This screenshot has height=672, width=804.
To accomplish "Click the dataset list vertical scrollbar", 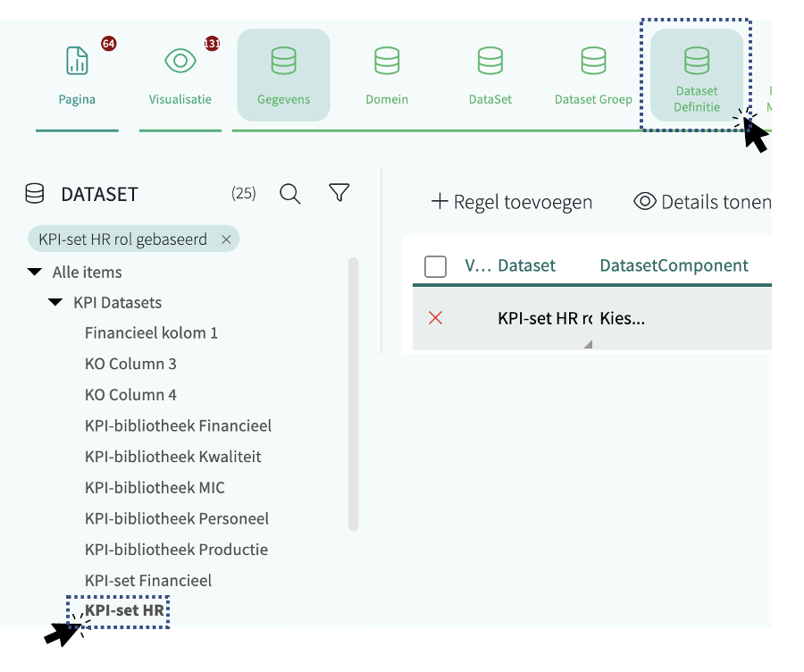I will pyautogui.click(x=353, y=393).
